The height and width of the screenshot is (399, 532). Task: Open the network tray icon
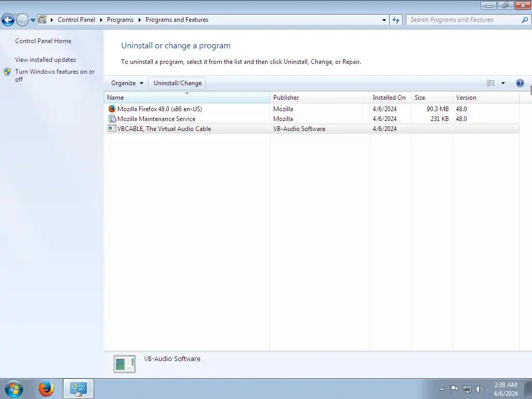coord(467,389)
